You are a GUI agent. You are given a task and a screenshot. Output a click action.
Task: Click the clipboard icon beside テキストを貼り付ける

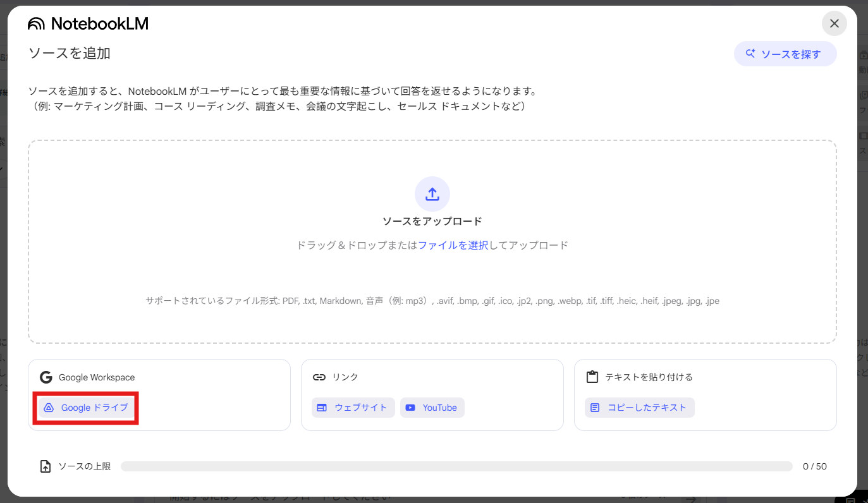point(592,377)
